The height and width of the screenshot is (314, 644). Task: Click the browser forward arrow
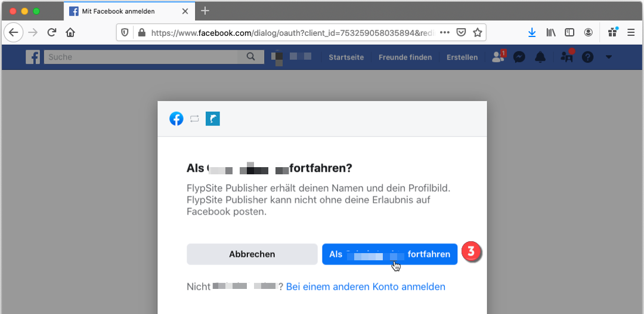[33, 32]
